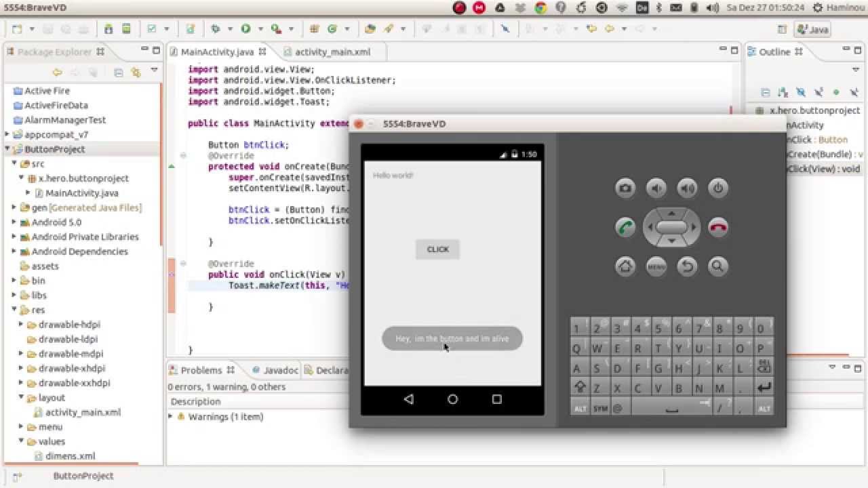Expand the appcompat_v7 project

coord(7,134)
